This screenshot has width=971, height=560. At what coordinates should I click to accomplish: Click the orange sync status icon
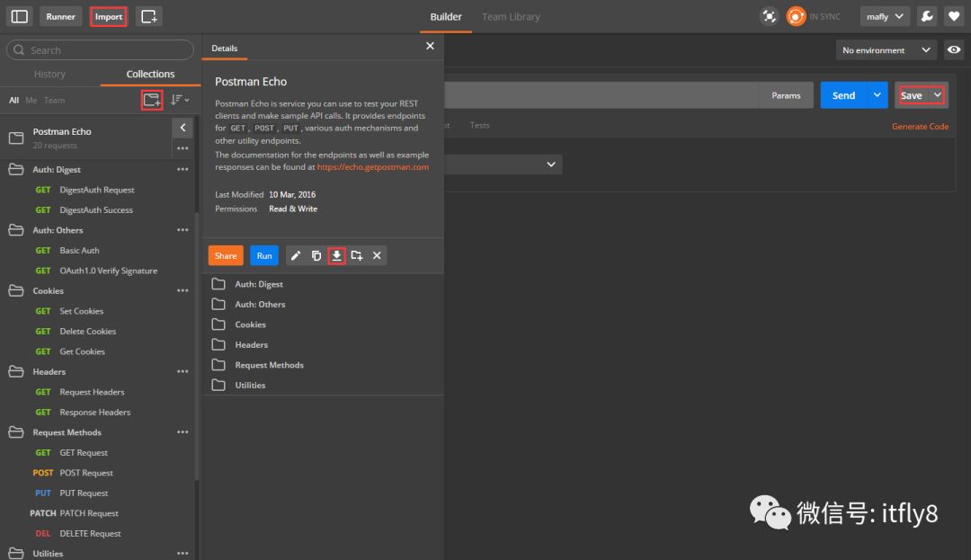(x=796, y=17)
